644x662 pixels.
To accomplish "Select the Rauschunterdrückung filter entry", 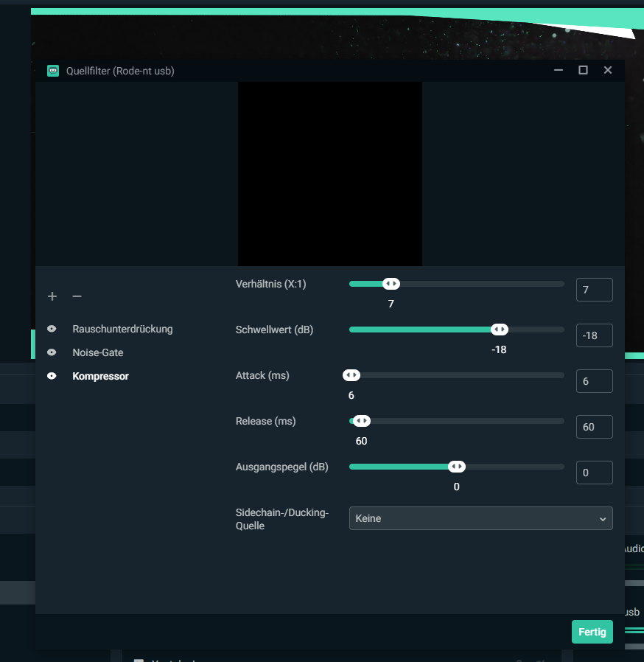I will coord(122,329).
